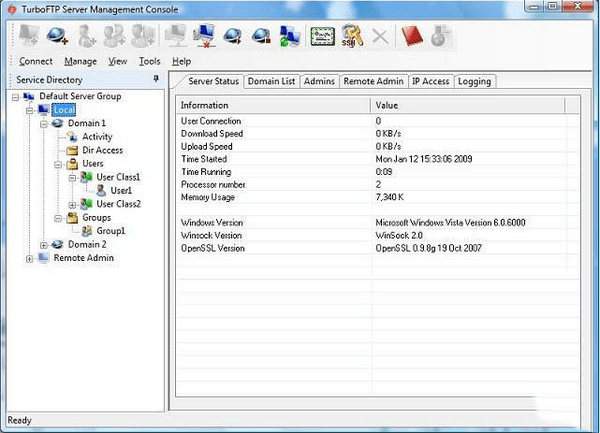The height and width of the screenshot is (433, 600).
Task: Select the Groups tree label
Action: [x=97, y=218]
